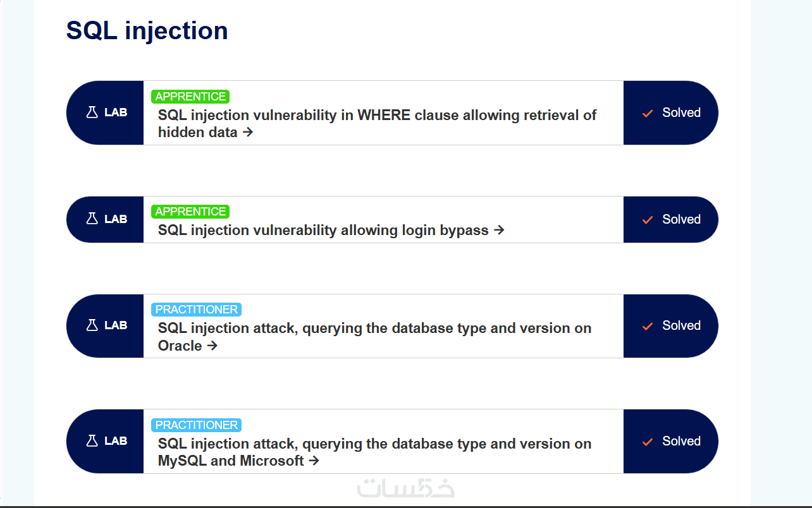Open the WHERE clause hidden data retrieval lab

[377, 116]
